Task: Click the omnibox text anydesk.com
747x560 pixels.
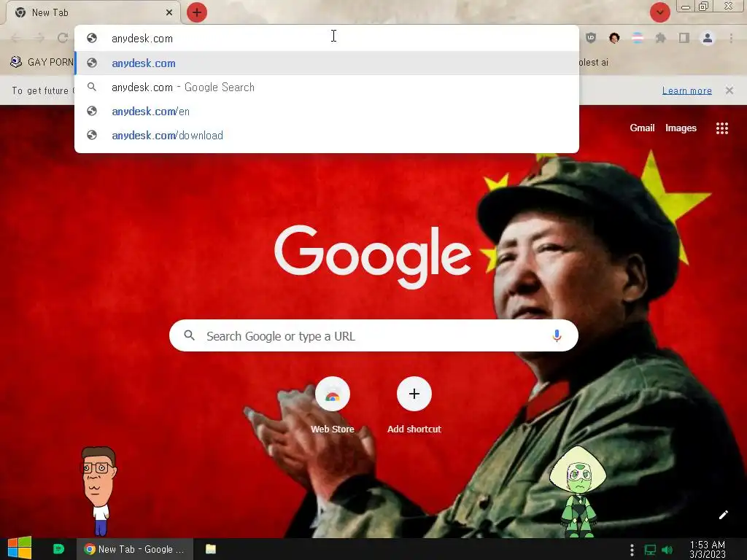Action: pyautogui.click(x=142, y=39)
